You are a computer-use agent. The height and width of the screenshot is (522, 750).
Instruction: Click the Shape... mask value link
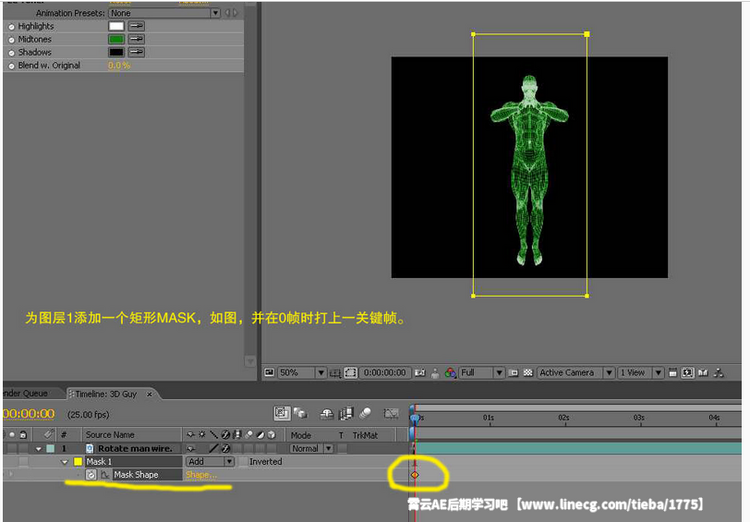point(201,475)
